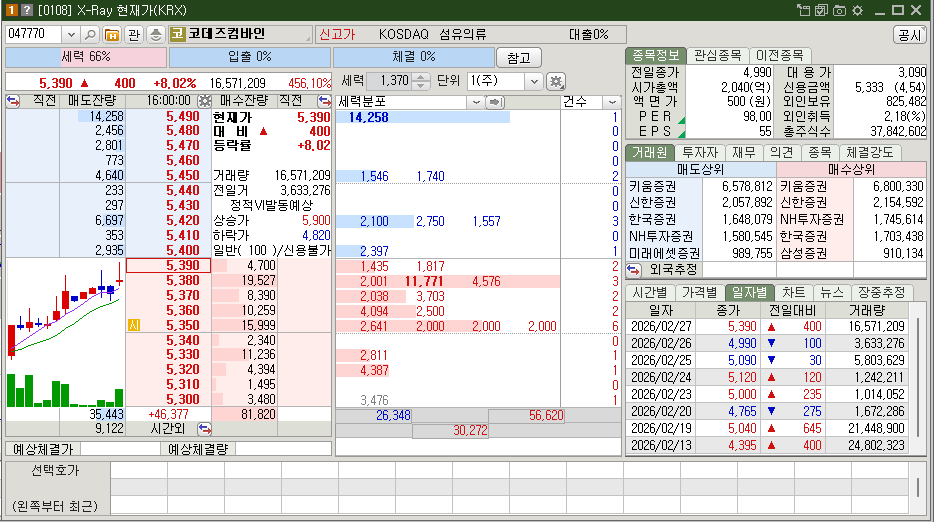
Task: Click the 코 KOSDAQ market badge icon
Action: pyautogui.click(x=177, y=34)
